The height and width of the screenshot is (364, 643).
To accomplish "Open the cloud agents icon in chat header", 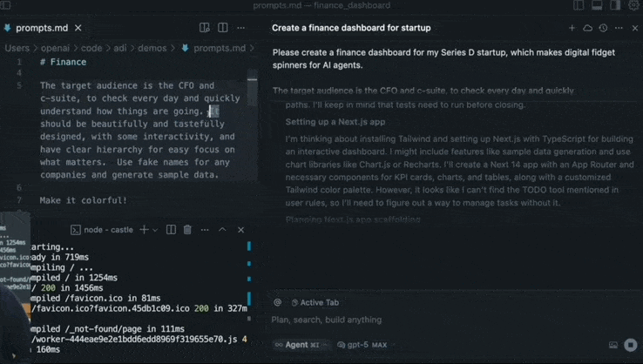I will click(x=587, y=28).
